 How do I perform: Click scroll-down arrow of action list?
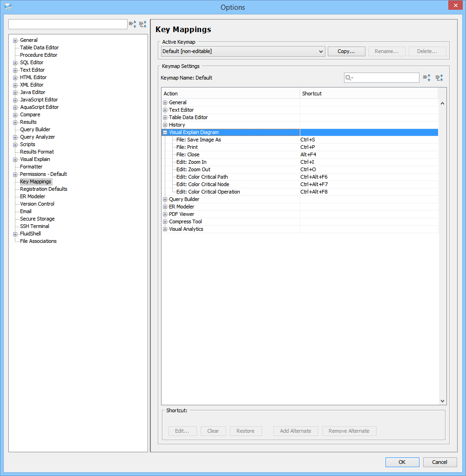pos(442,401)
